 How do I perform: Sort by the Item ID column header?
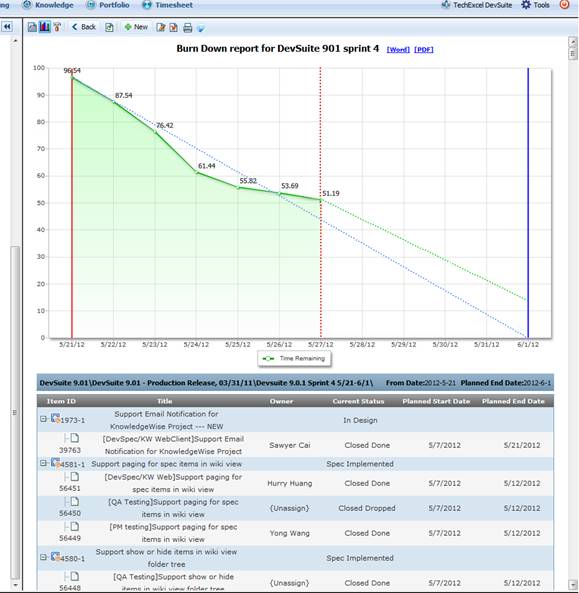61,401
